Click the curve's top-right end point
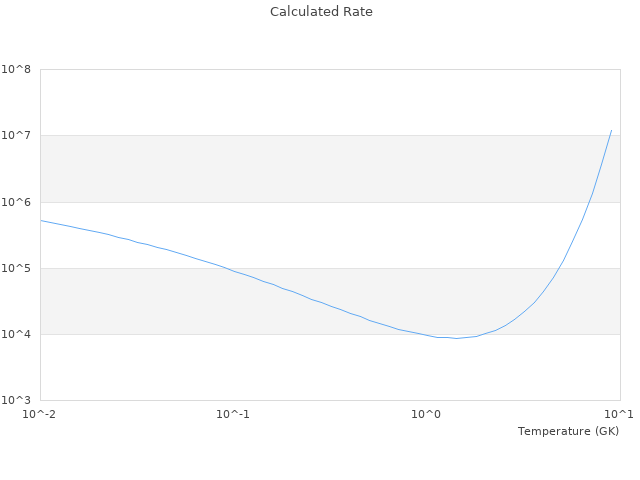Image resolution: width=640 pixels, height=480 pixels. [611, 130]
